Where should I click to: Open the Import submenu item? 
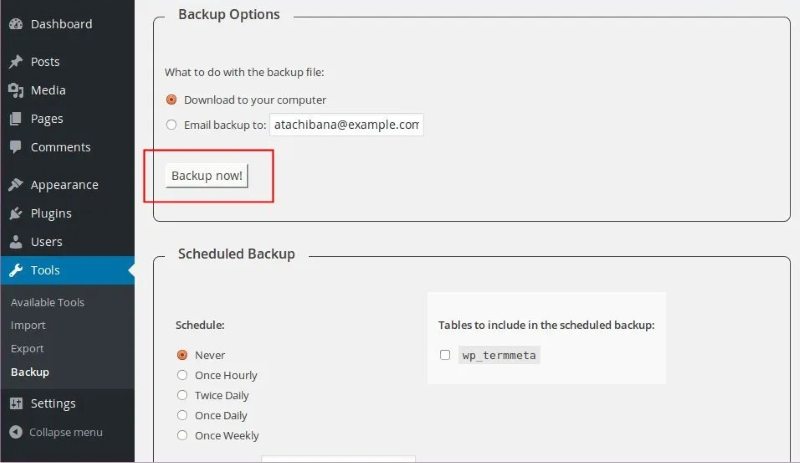[x=28, y=325]
